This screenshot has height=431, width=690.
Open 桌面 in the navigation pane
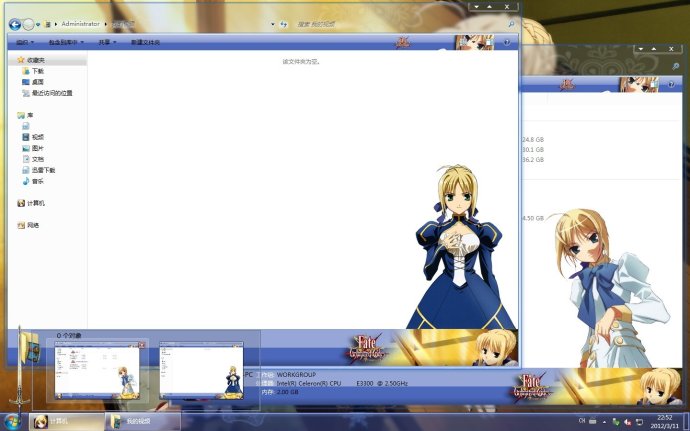[x=33, y=82]
